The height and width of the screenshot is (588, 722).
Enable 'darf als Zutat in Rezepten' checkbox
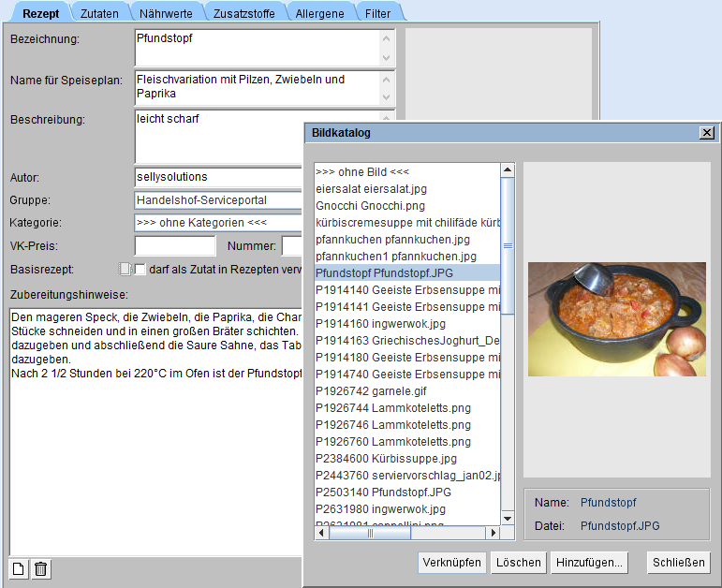click(140, 270)
